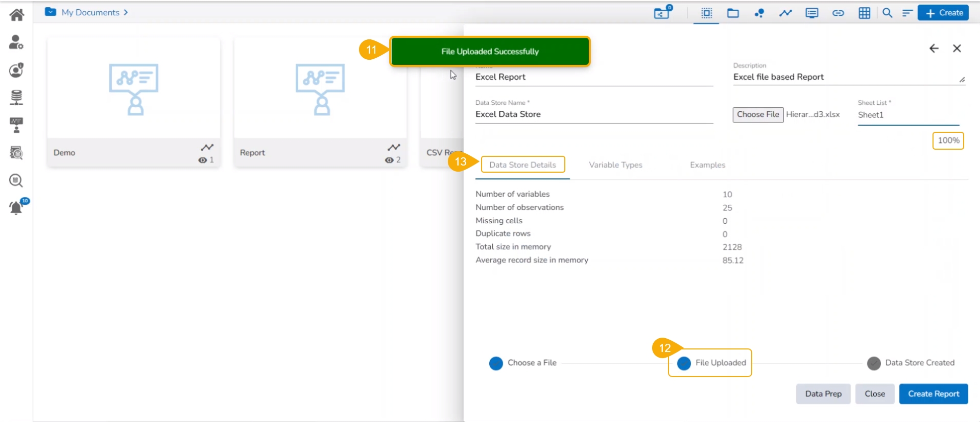This screenshot has width=980, height=422.
Task: Click the File Uploaded Successfully notification
Action: pyautogui.click(x=490, y=51)
